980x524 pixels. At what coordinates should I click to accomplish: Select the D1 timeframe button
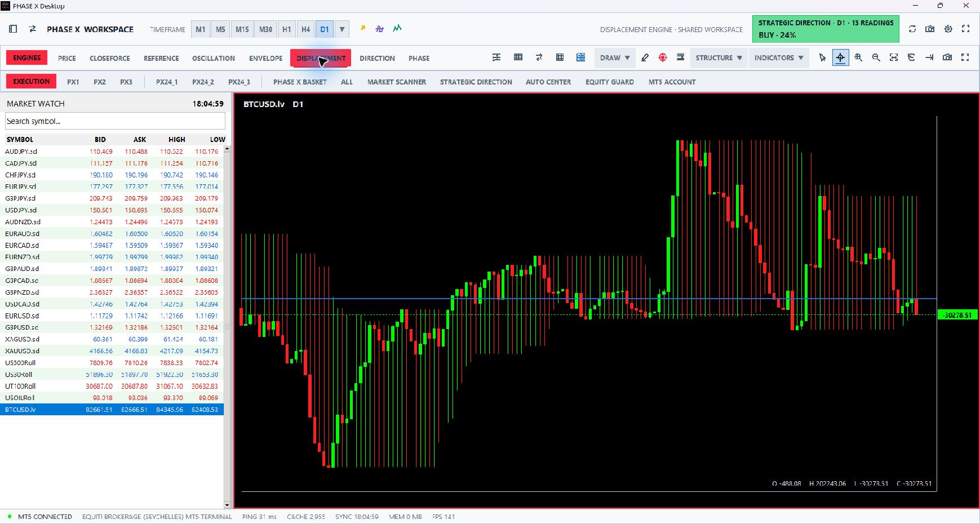(325, 29)
